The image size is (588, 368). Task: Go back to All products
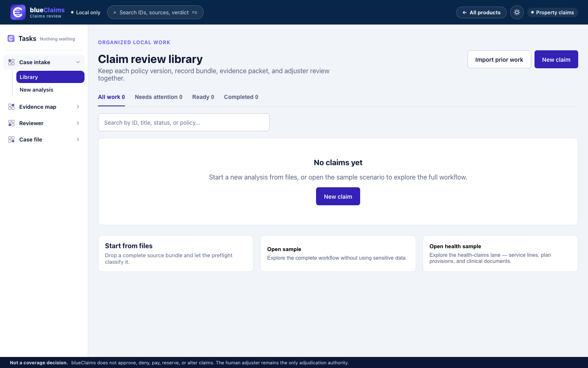click(481, 12)
